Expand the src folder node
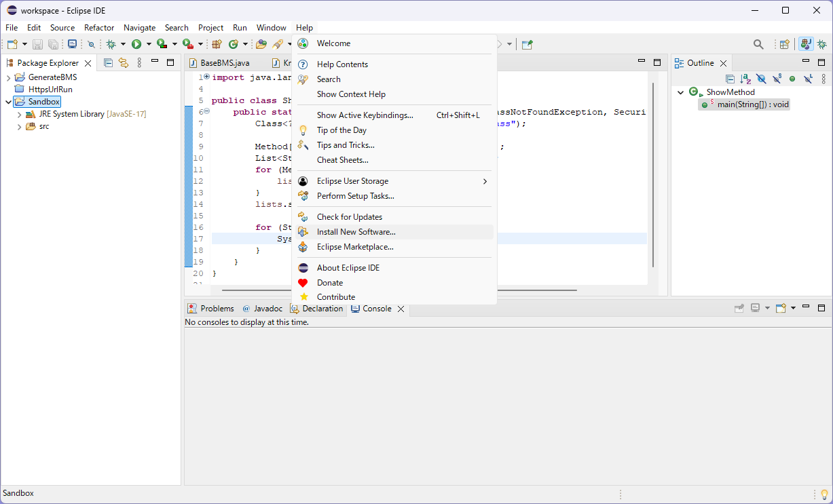Viewport: 833px width, 504px height. [x=19, y=126]
